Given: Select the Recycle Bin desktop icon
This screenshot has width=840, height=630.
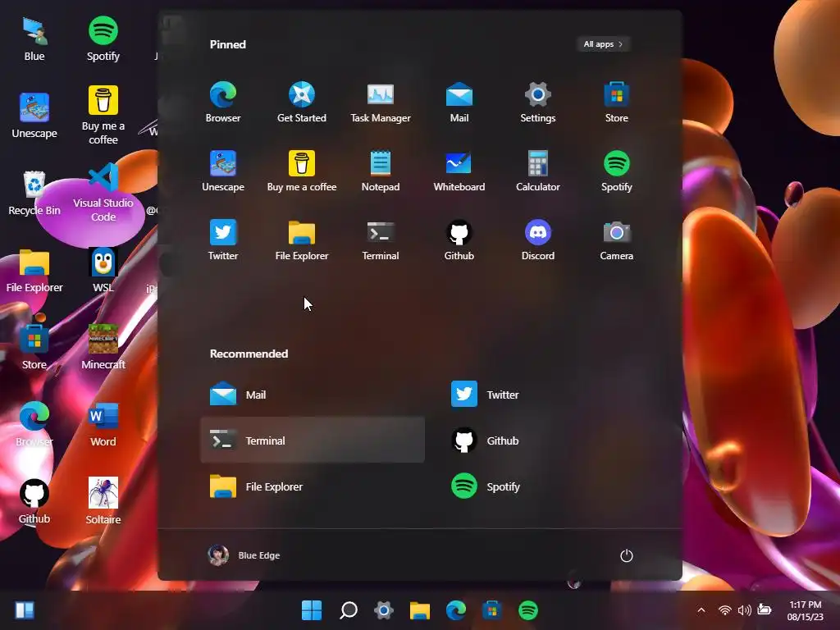Looking at the screenshot, I should pyautogui.click(x=34, y=194).
